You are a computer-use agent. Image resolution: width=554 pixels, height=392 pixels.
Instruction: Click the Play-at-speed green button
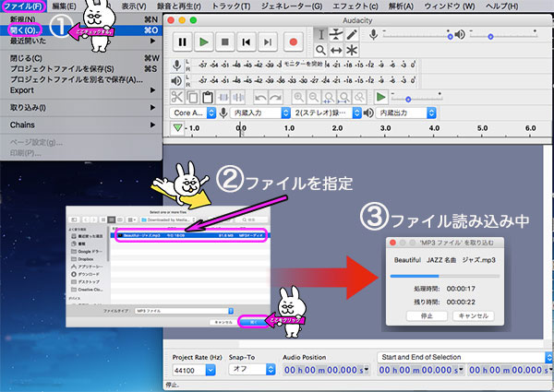tap(380, 97)
